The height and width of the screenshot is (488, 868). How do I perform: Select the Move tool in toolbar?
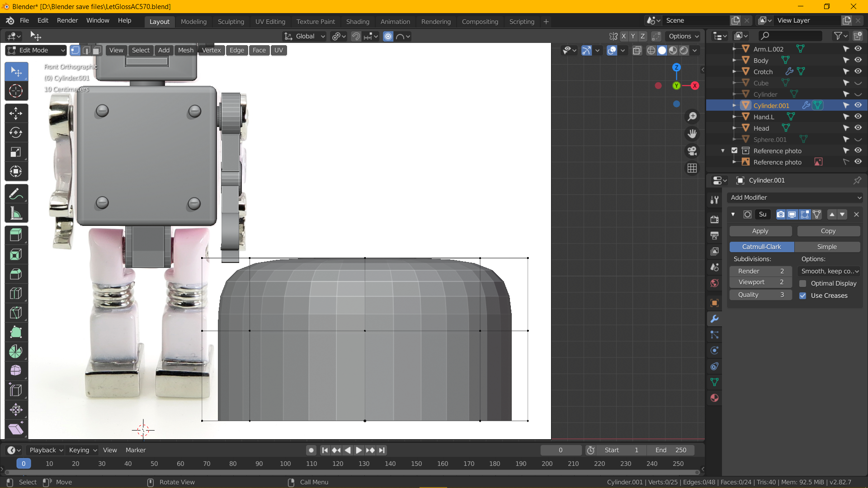click(16, 113)
